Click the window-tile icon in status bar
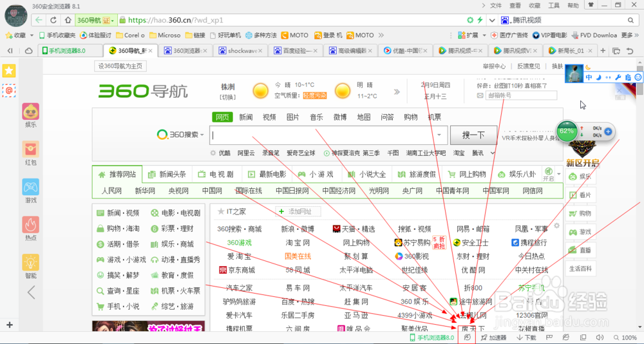 click(x=582, y=338)
